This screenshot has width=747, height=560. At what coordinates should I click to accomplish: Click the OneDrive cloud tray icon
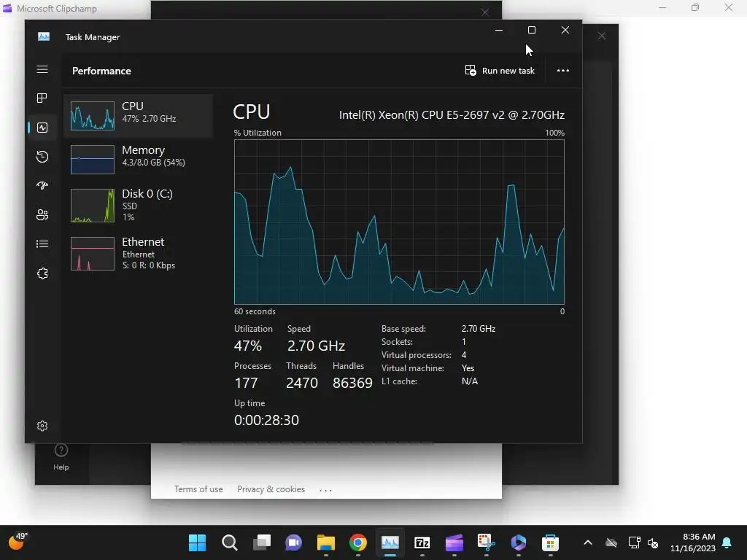pyautogui.click(x=611, y=542)
